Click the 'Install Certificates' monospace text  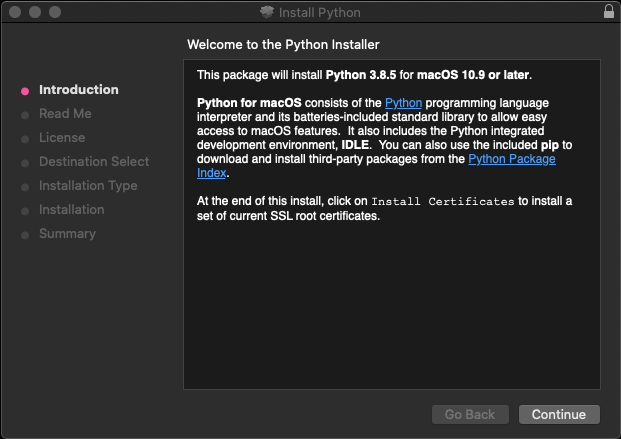click(x=443, y=202)
